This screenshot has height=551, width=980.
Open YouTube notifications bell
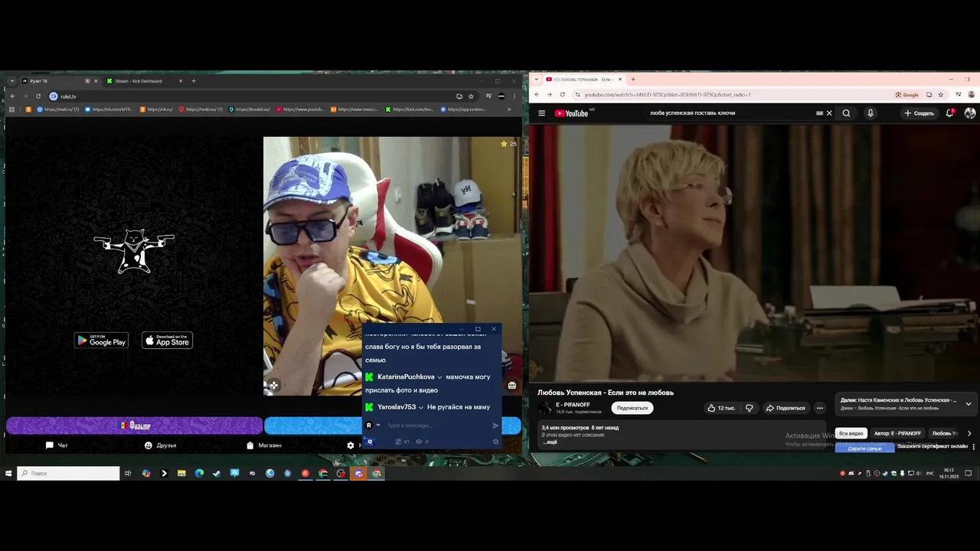(950, 113)
